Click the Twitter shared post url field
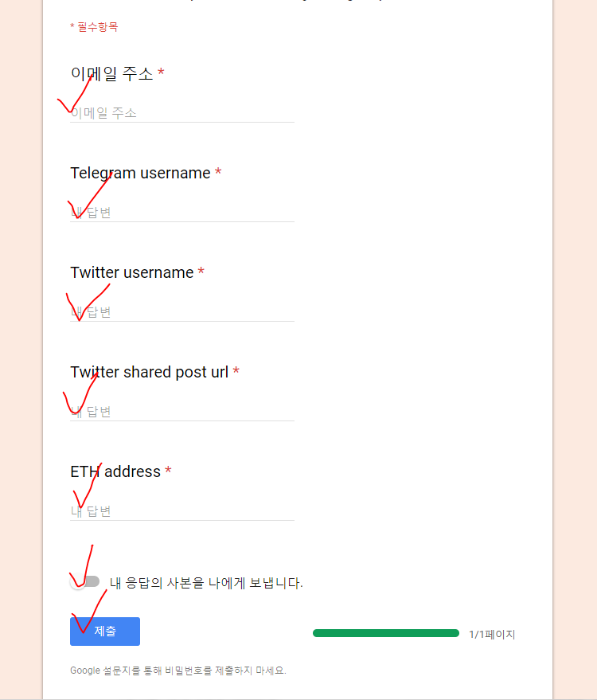The width and height of the screenshot is (597, 700). (x=181, y=412)
